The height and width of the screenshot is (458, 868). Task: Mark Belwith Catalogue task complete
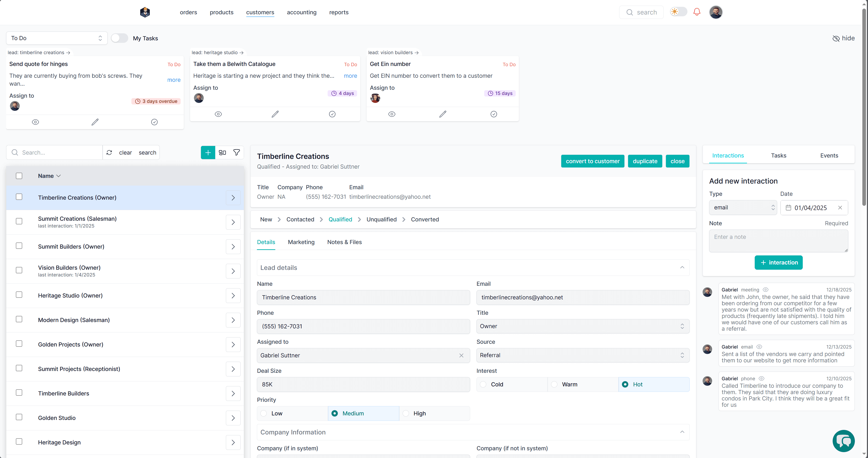(x=332, y=114)
